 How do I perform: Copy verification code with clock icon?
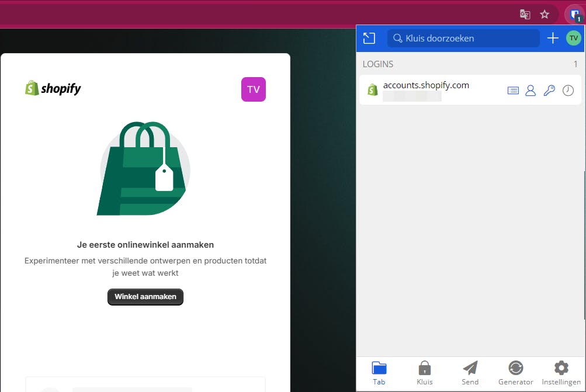[568, 91]
